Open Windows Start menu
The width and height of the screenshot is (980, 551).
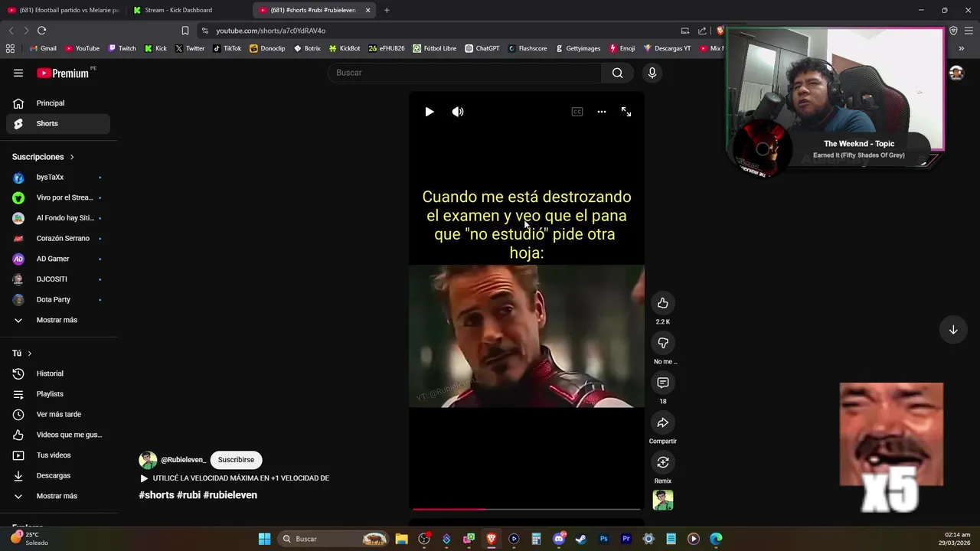coord(264,539)
